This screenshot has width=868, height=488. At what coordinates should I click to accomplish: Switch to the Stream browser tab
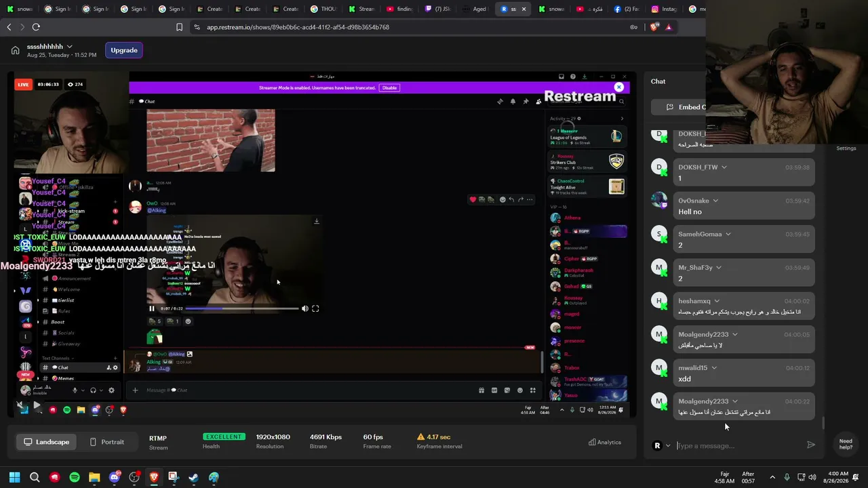pyautogui.click(x=361, y=9)
